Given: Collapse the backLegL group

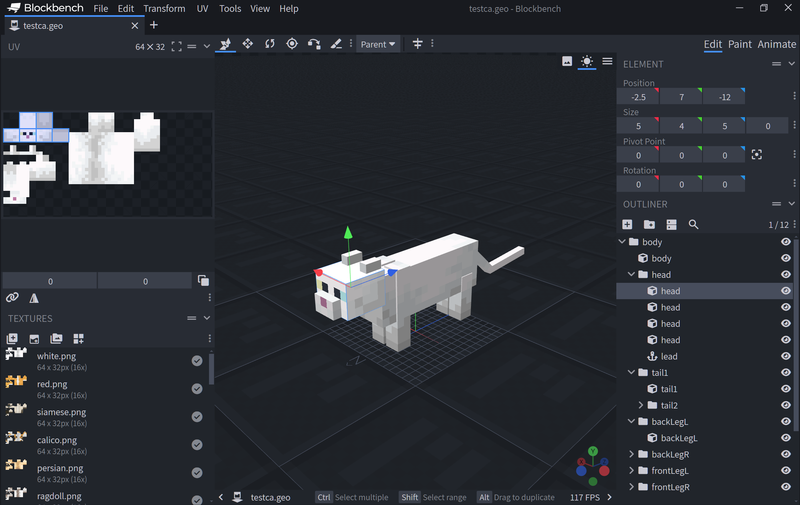Looking at the screenshot, I should coord(632,421).
